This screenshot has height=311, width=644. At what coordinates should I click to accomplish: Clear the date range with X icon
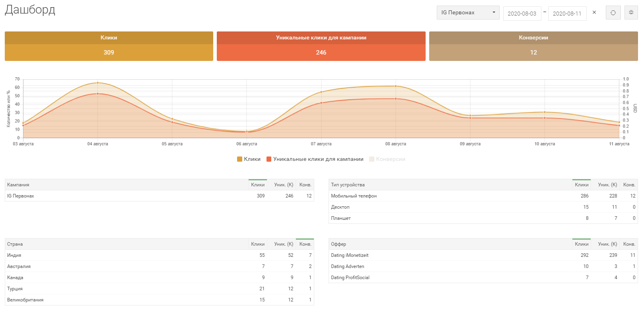(x=594, y=12)
